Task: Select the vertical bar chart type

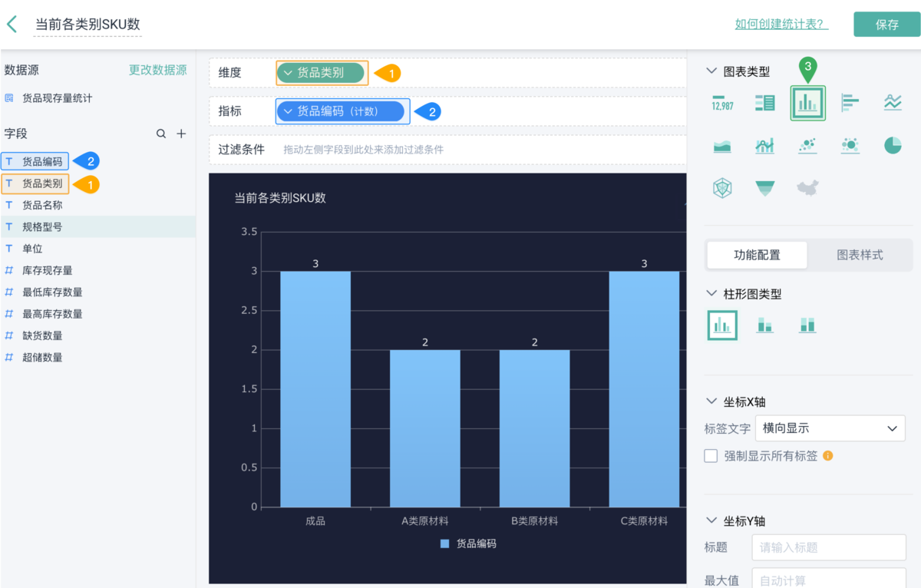Action: pyautogui.click(x=808, y=103)
